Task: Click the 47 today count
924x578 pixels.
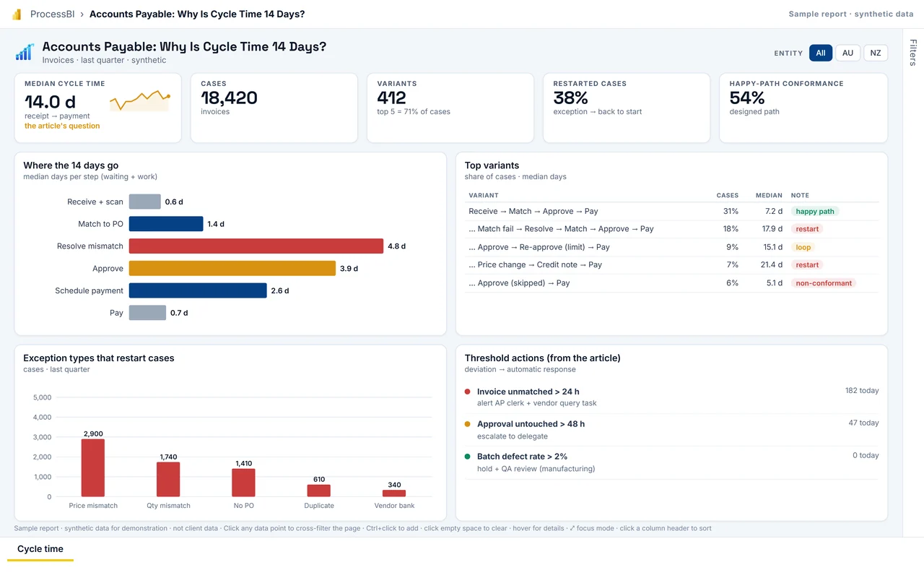Action: (x=863, y=423)
